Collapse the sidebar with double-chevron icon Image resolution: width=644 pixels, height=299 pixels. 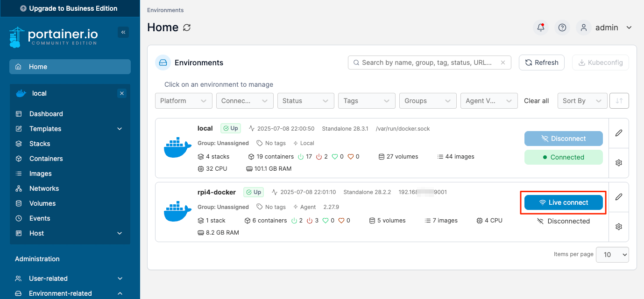coord(123,32)
